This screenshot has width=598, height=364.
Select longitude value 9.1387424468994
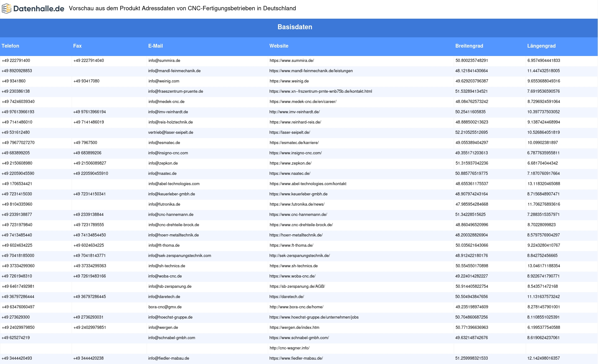(544, 122)
